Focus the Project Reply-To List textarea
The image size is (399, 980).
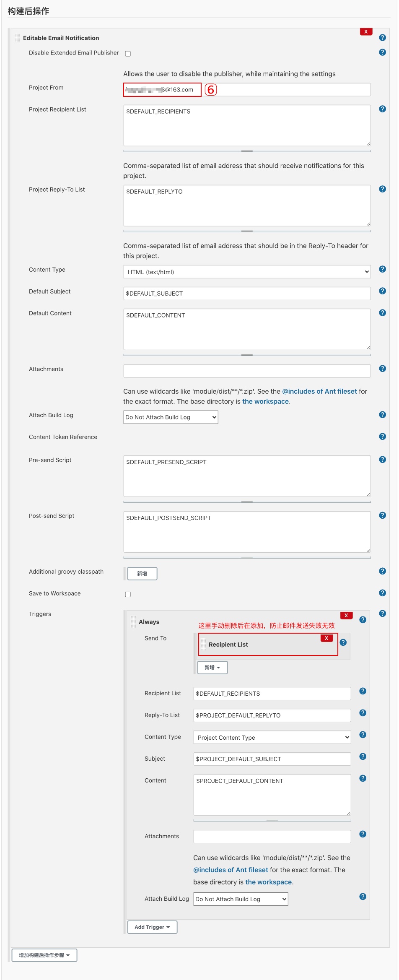tap(247, 205)
